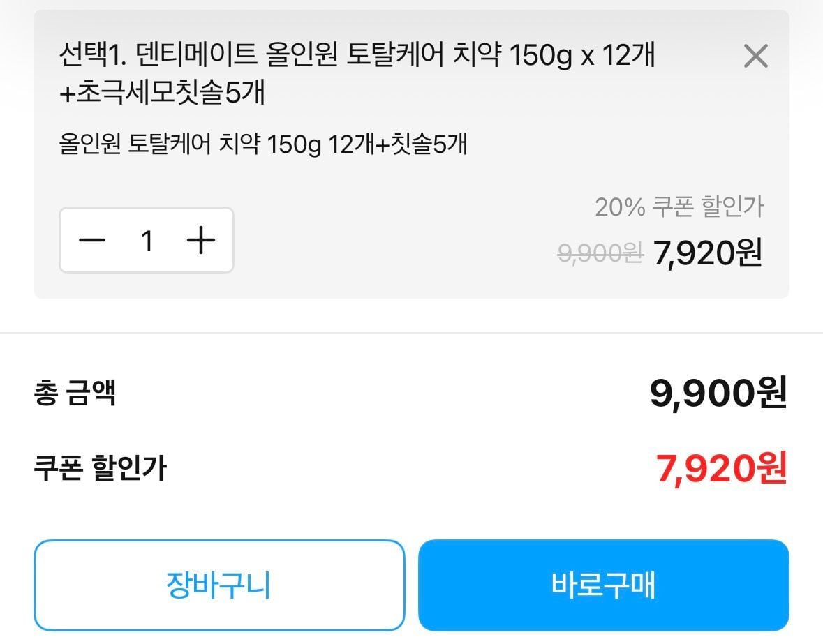Tap the 총 금액 label

[x=75, y=393]
